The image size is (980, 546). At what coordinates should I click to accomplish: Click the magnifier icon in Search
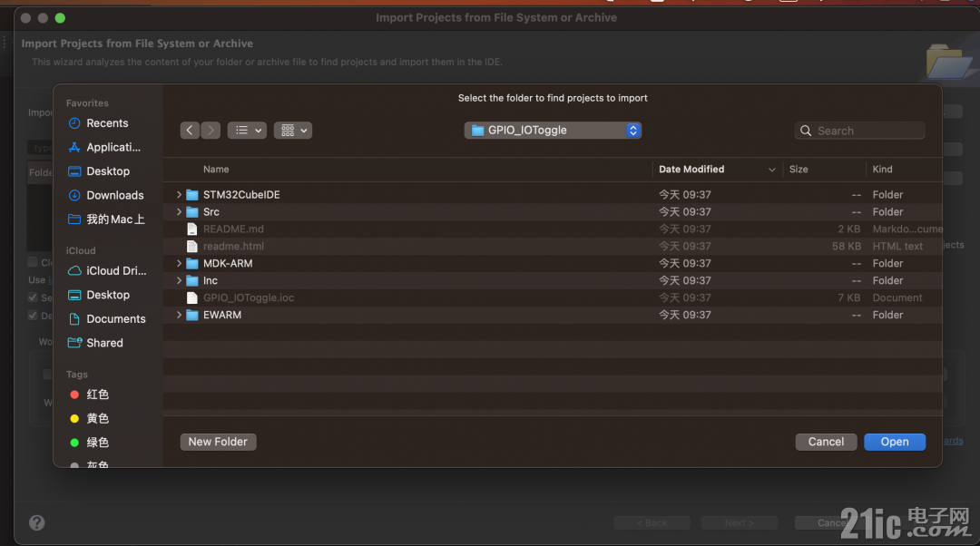tap(806, 131)
